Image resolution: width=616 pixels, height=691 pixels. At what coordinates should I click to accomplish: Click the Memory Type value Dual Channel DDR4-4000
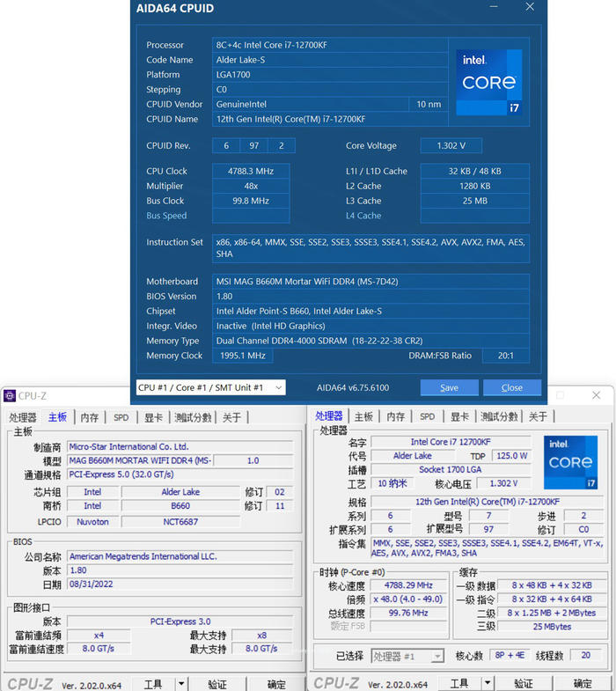pyautogui.click(x=370, y=341)
